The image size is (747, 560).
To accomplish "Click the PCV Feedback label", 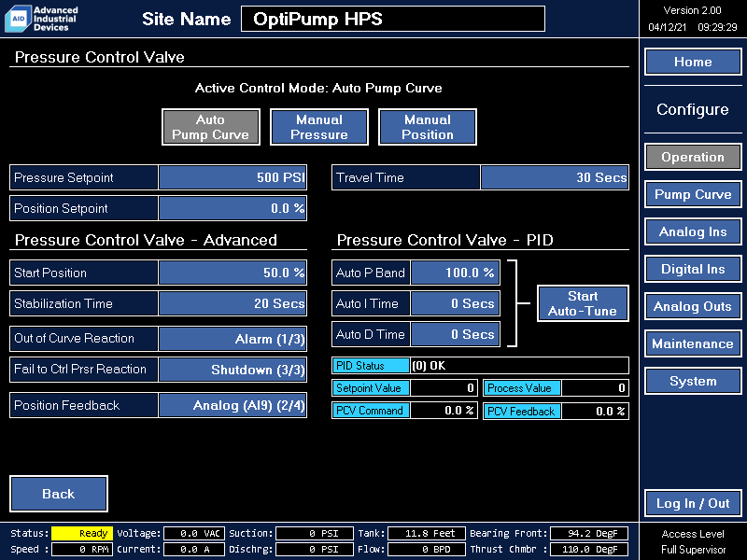I will (522, 411).
